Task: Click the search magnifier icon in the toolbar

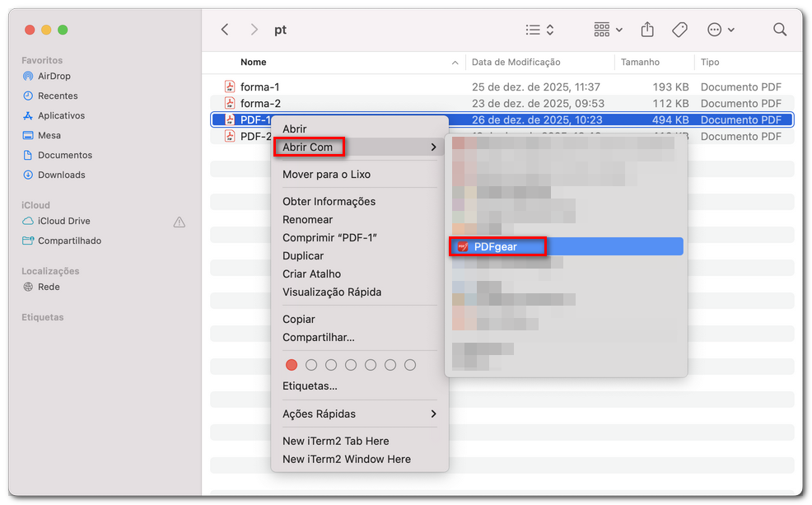Action: (x=779, y=29)
